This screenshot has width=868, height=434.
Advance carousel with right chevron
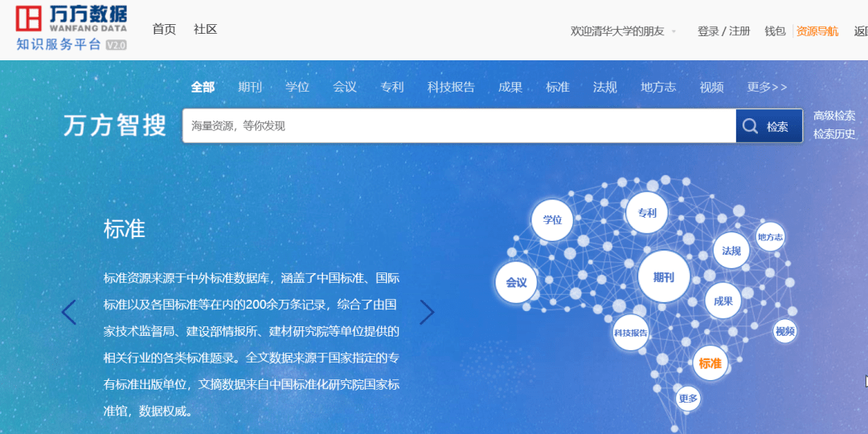pos(427,312)
